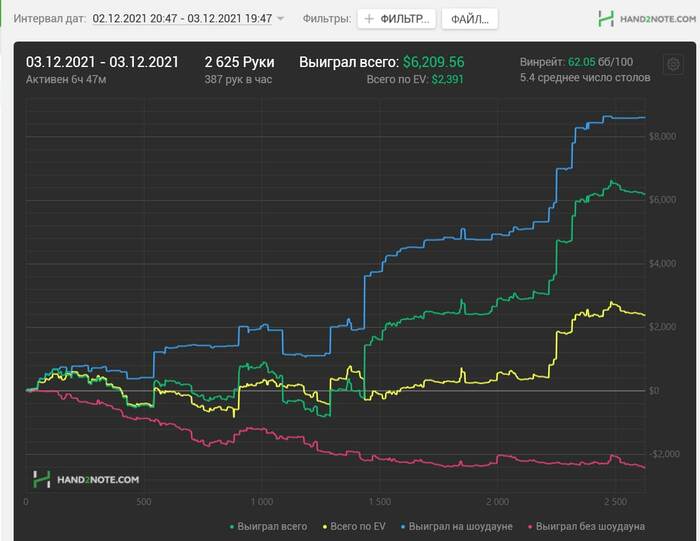Click the Активен 6ч 47м text
Screen dimensions: 700x541
pos(66,79)
